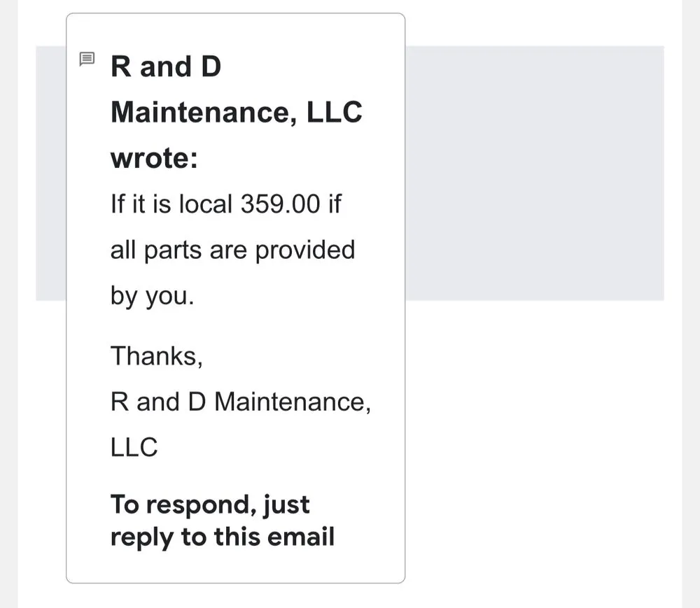Screen dimensions: 700x608
Task: Click the bold "To respond, just" line
Action: pos(210,504)
